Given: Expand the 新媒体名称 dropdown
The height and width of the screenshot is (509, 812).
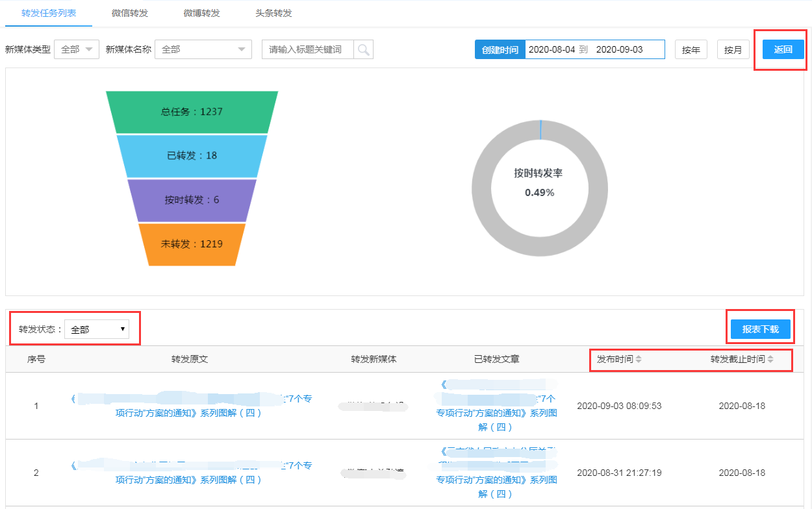Looking at the screenshot, I should point(203,49).
